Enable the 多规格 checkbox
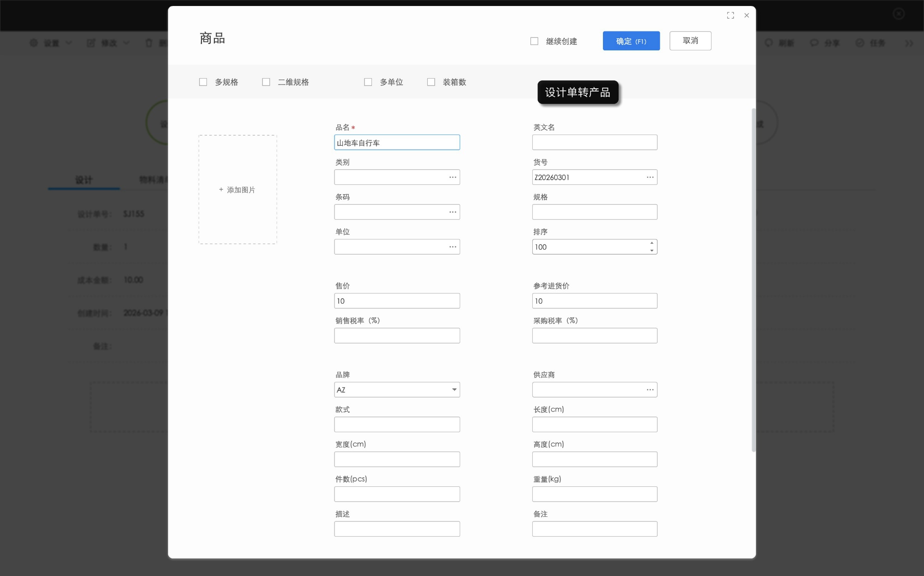This screenshot has height=576, width=924. coord(203,82)
